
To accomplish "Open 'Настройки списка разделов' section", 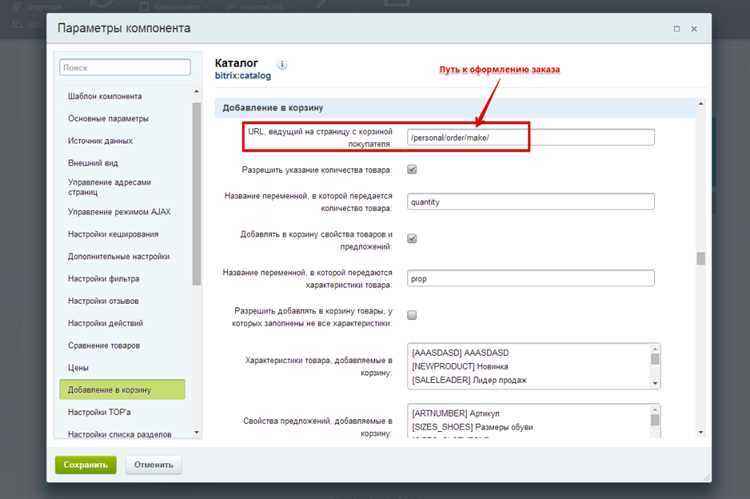I will (x=120, y=434).
